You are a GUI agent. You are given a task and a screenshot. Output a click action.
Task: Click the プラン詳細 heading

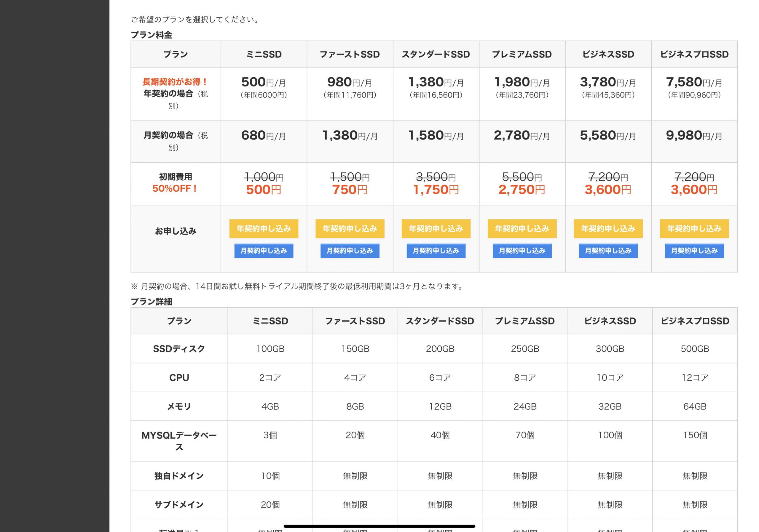point(152,302)
